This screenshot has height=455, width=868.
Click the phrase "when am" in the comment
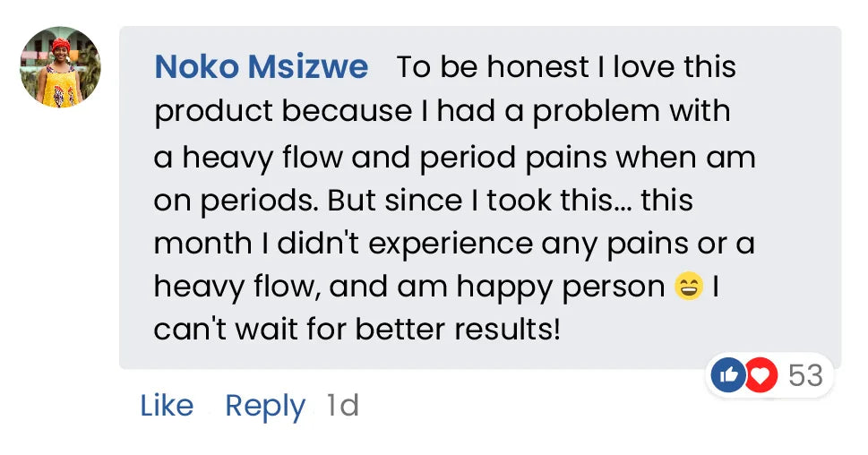[696, 158]
